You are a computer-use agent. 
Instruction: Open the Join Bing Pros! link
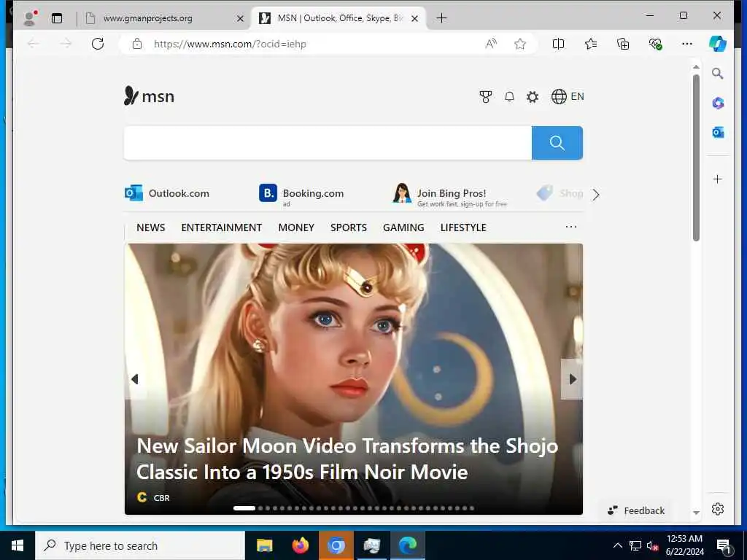tap(450, 195)
